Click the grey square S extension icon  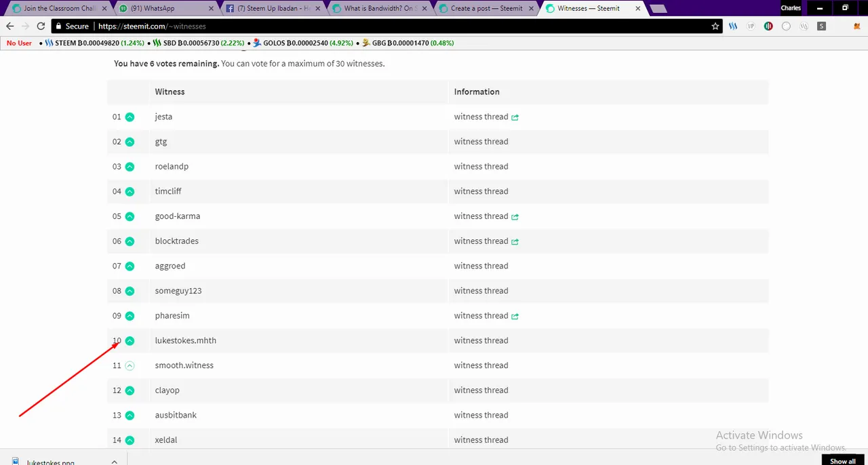pyautogui.click(x=821, y=26)
